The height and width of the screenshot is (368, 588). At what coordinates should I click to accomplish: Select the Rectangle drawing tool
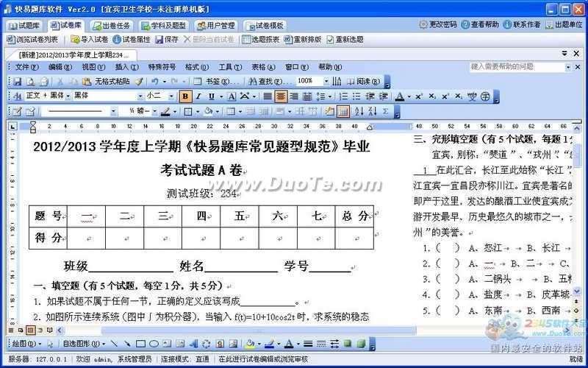coord(140,344)
